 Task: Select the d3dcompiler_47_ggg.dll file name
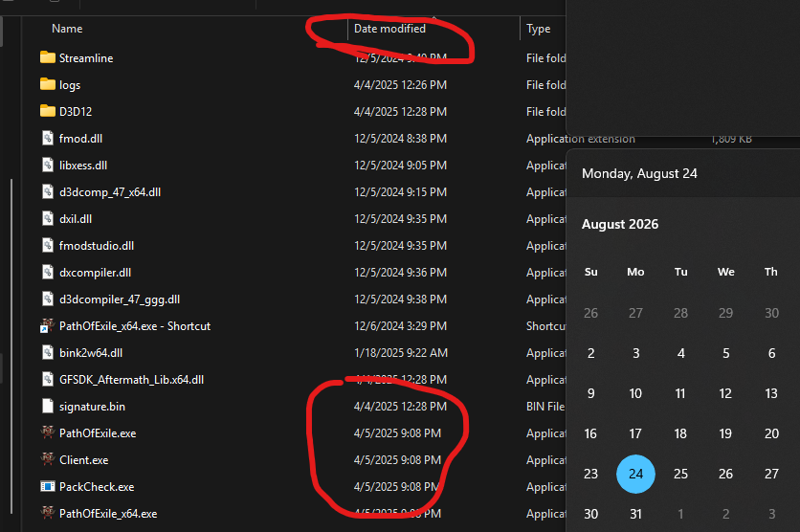(x=120, y=299)
